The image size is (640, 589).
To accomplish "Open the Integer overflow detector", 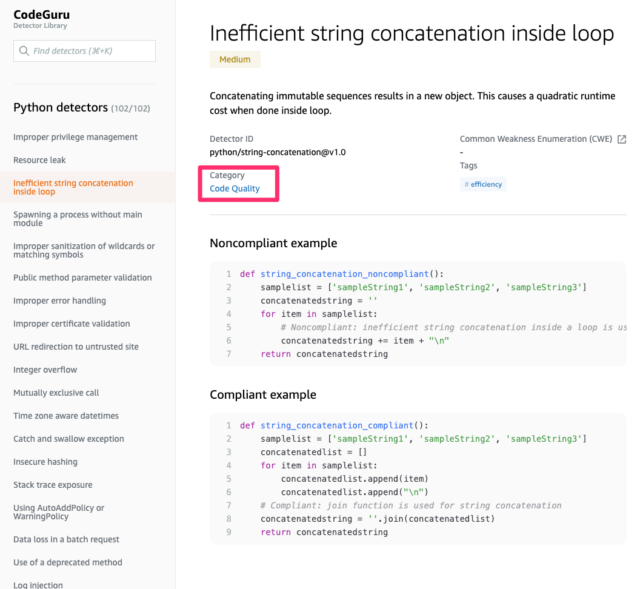I will click(45, 370).
